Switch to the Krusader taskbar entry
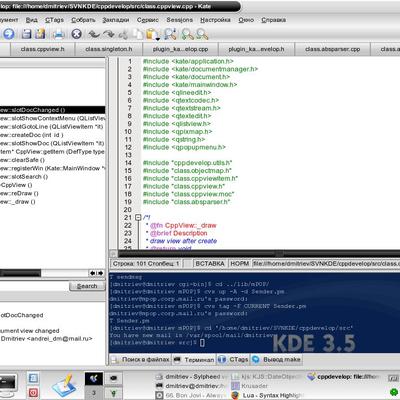 coord(250,386)
